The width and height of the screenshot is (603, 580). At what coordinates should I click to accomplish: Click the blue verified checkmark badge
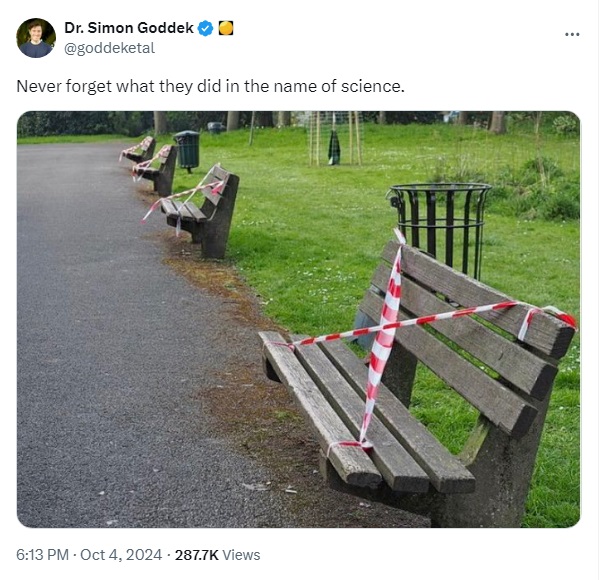[205, 28]
